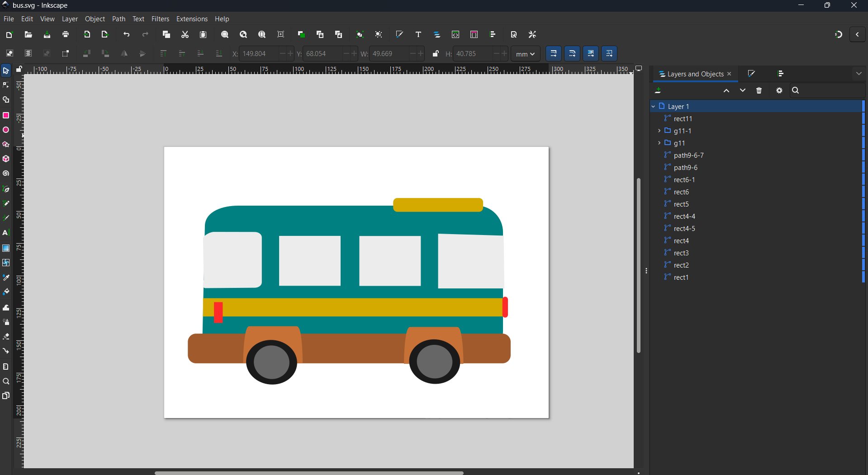Image resolution: width=868 pixels, height=475 pixels.
Task: Select the Stars and Polygons tool
Action: tap(6, 144)
